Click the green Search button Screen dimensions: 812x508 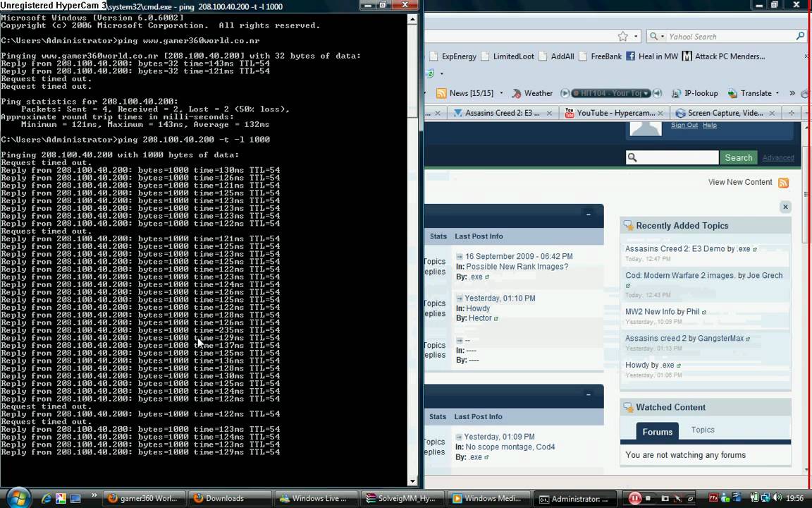click(739, 157)
